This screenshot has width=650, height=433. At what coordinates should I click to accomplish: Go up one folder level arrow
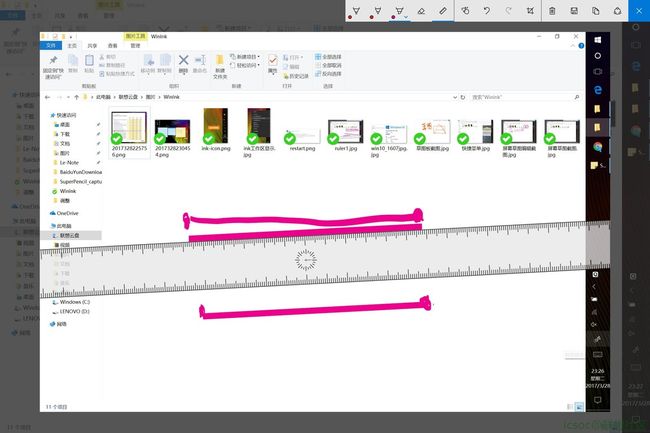(x=76, y=97)
